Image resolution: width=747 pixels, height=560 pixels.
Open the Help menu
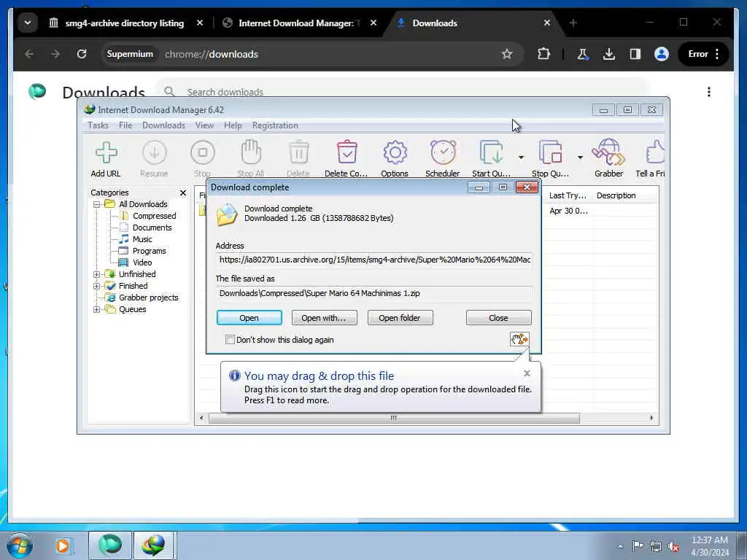point(233,125)
